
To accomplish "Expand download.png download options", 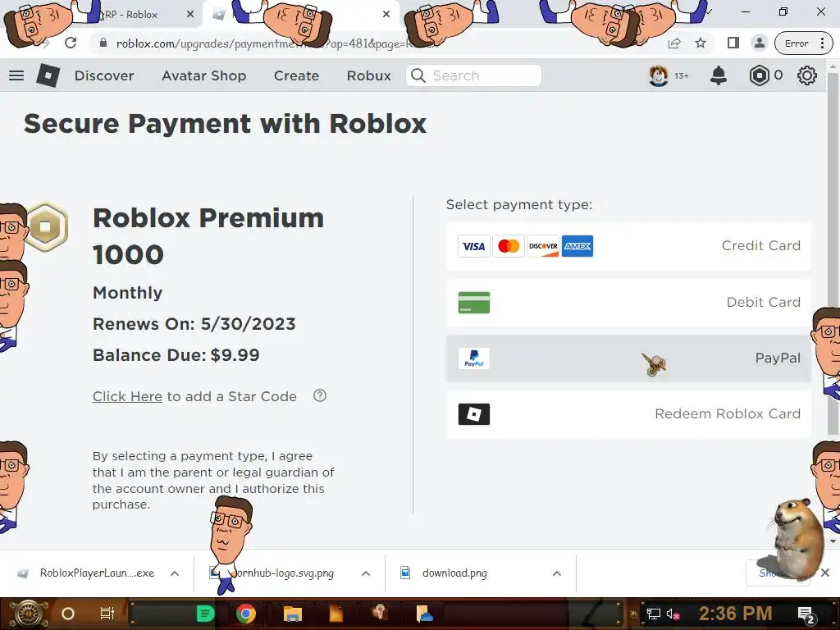I will click(x=557, y=573).
